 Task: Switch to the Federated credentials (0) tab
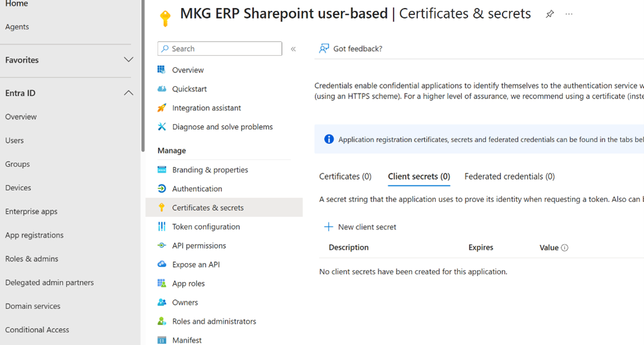pyautogui.click(x=509, y=176)
